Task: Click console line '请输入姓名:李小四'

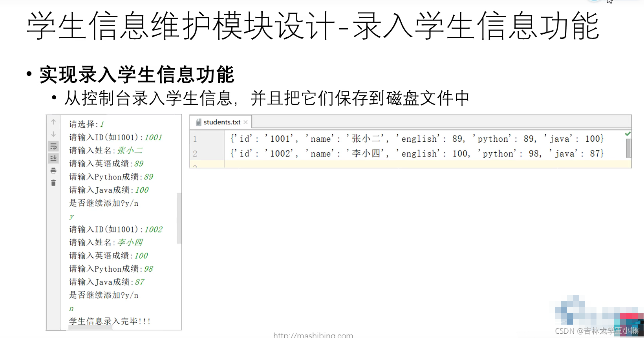Action: (106, 243)
